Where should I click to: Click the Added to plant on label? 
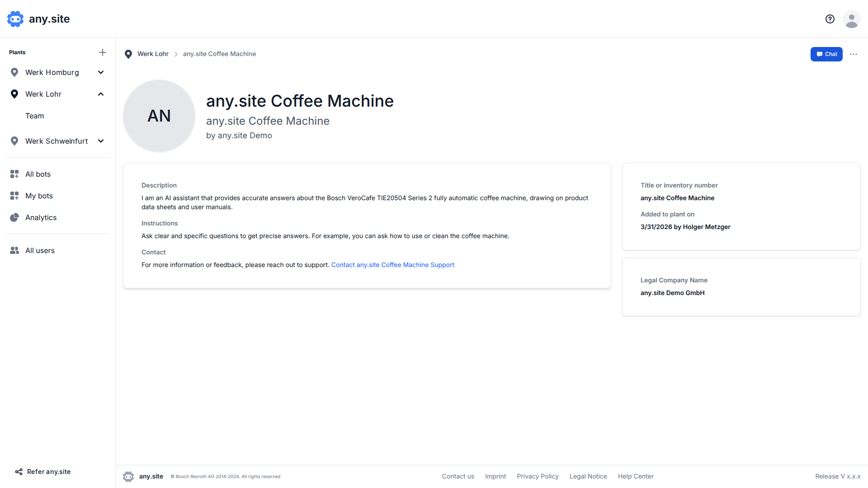667,214
